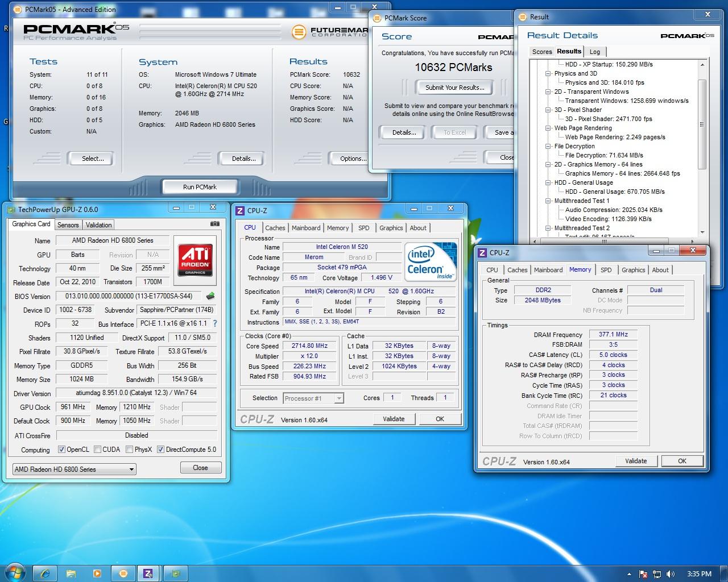Click the Result Details vertical scrollbar thumb
728x582 pixels.
coord(702,124)
